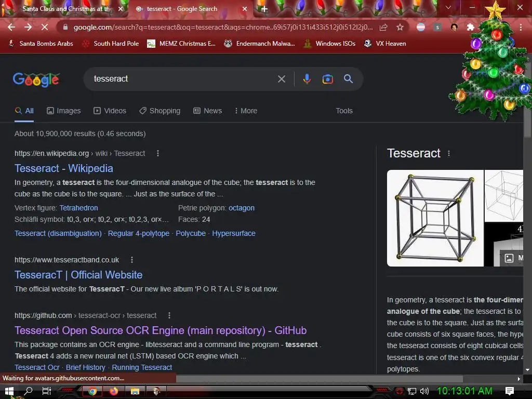Submit search with the magnifying glass icon
The height and width of the screenshot is (399, 532).
(x=349, y=79)
